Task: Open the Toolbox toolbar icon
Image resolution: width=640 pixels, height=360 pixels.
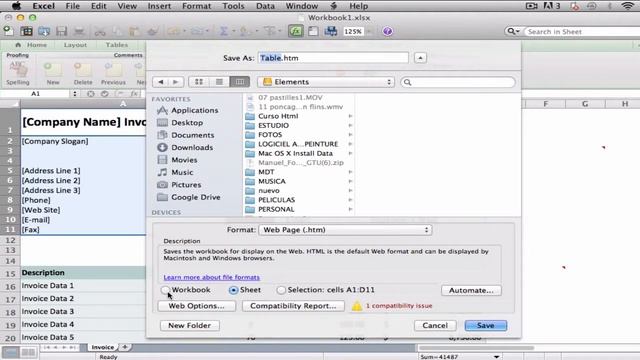Action: tap(313, 31)
